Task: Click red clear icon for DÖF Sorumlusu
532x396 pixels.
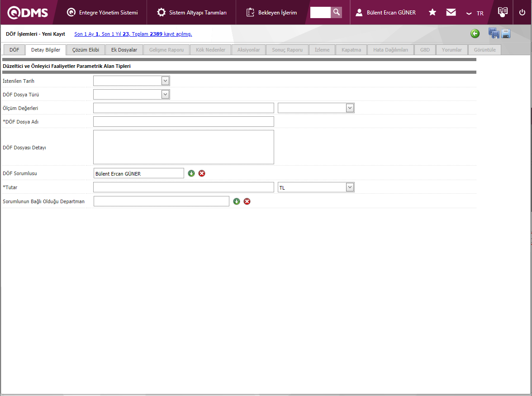Action: point(202,173)
